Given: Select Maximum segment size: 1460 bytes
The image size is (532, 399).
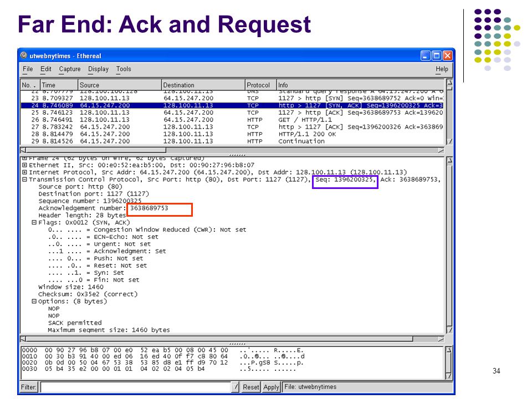Looking at the screenshot, I should click(109, 330).
